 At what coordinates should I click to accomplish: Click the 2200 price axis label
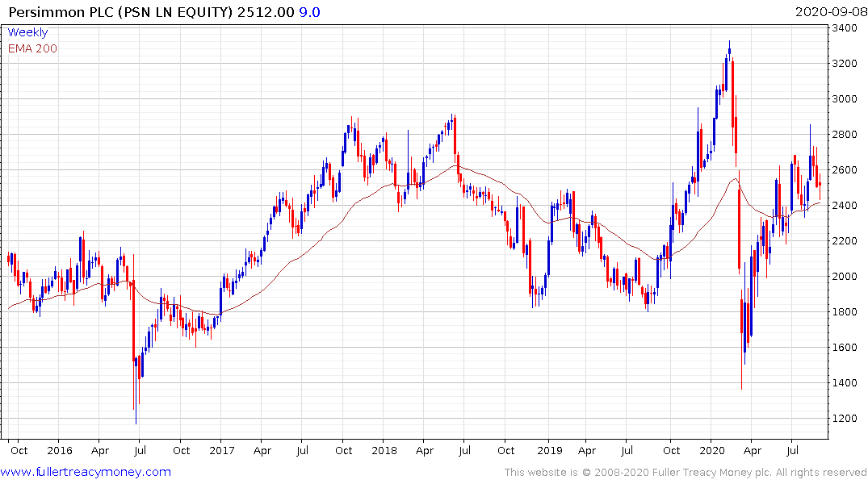click(x=845, y=240)
